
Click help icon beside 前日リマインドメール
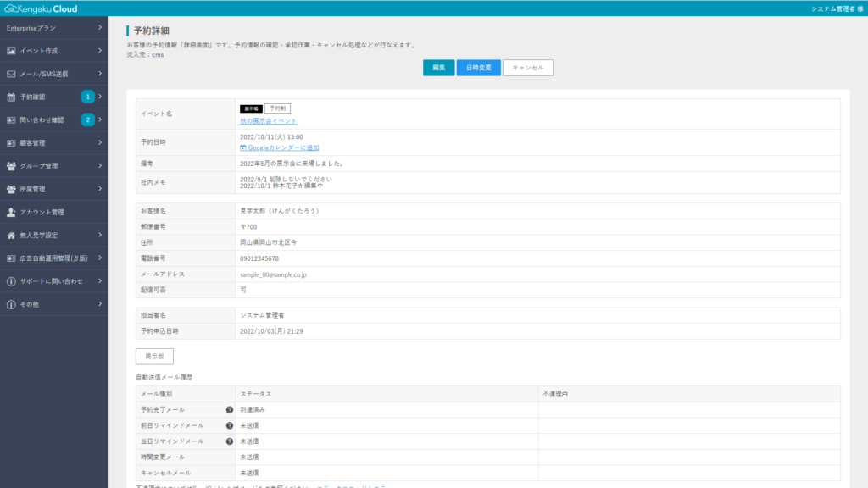229,425
